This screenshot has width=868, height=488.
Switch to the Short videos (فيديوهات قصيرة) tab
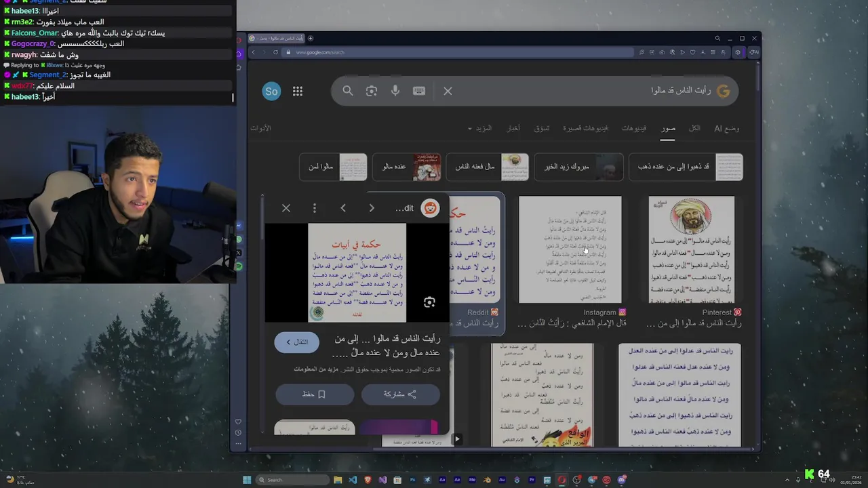point(585,128)
